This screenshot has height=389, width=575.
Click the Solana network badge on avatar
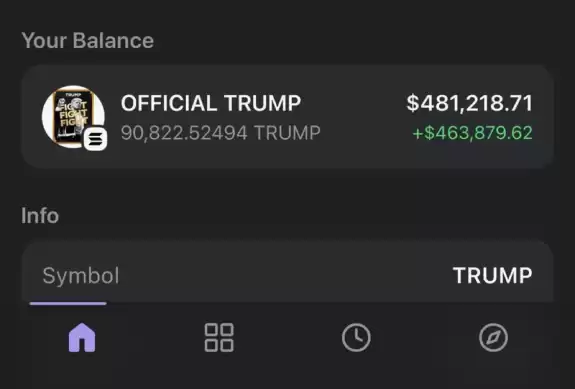pos(95,139)
